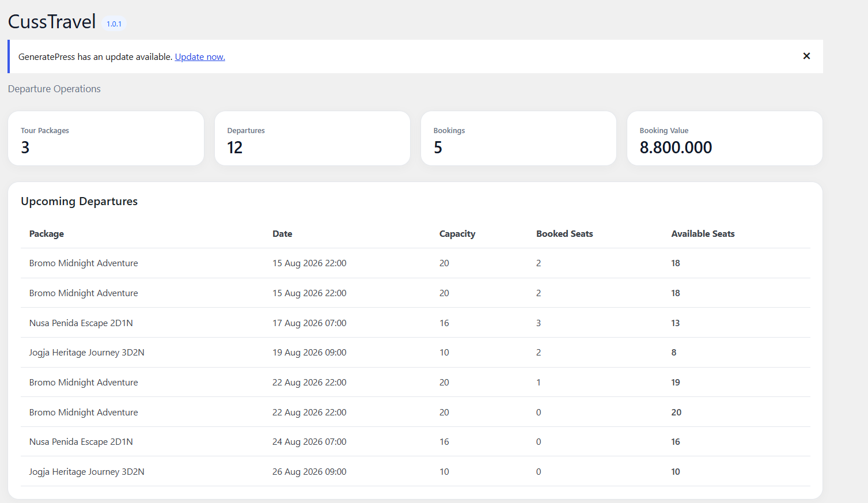Select Jogja Heritage Journey 19 Aug row
Image resolution: width=868 pixels, height=503 pixels.
coord(415,352)
